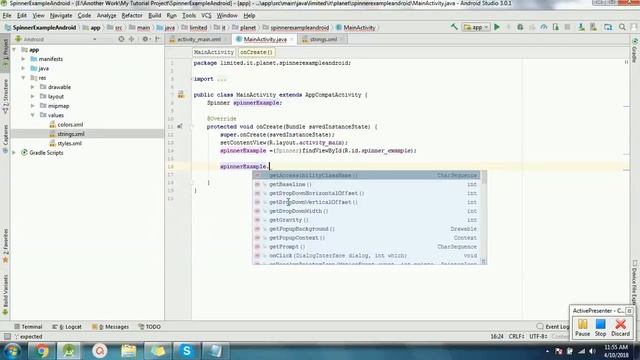Open the Refactor menu
Screen dimensions: 640x360
point(132,16)
